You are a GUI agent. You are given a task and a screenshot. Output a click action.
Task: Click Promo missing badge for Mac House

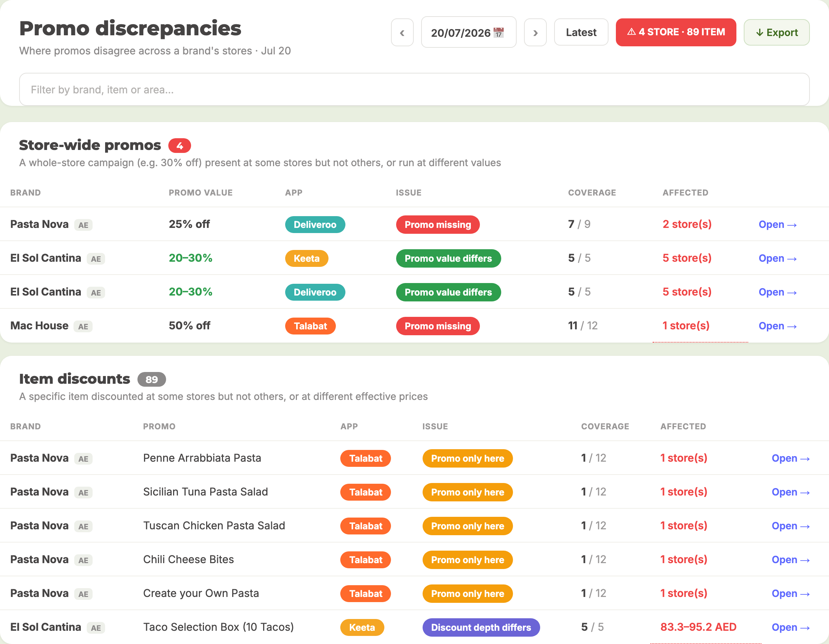coord(438,326)
